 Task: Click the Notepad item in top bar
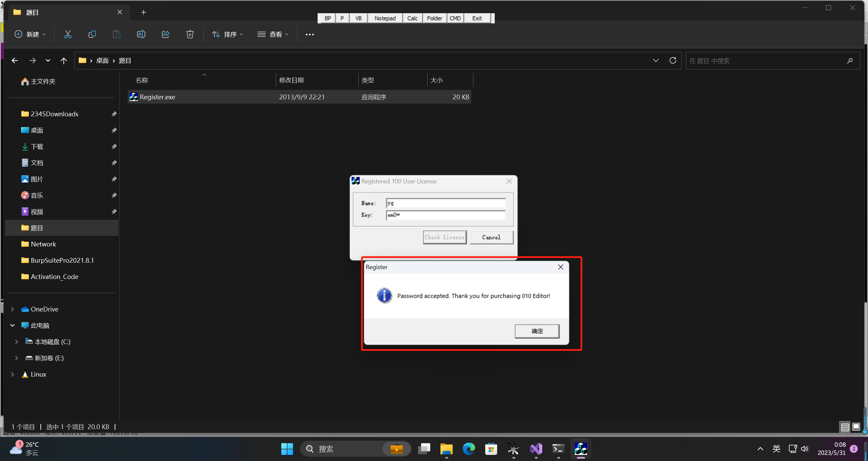click(385, 18)
